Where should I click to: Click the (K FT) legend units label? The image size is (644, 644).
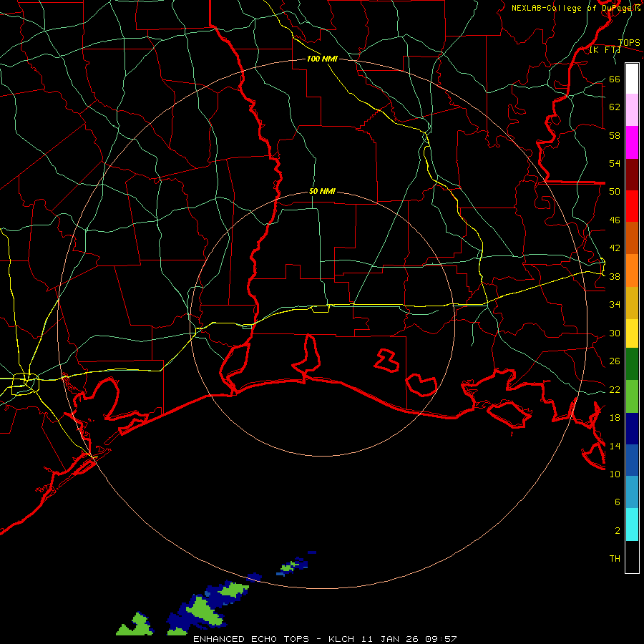(x=605, y=49)
